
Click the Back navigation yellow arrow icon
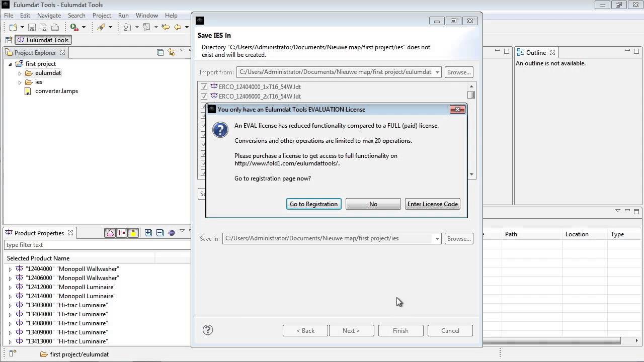178,27
